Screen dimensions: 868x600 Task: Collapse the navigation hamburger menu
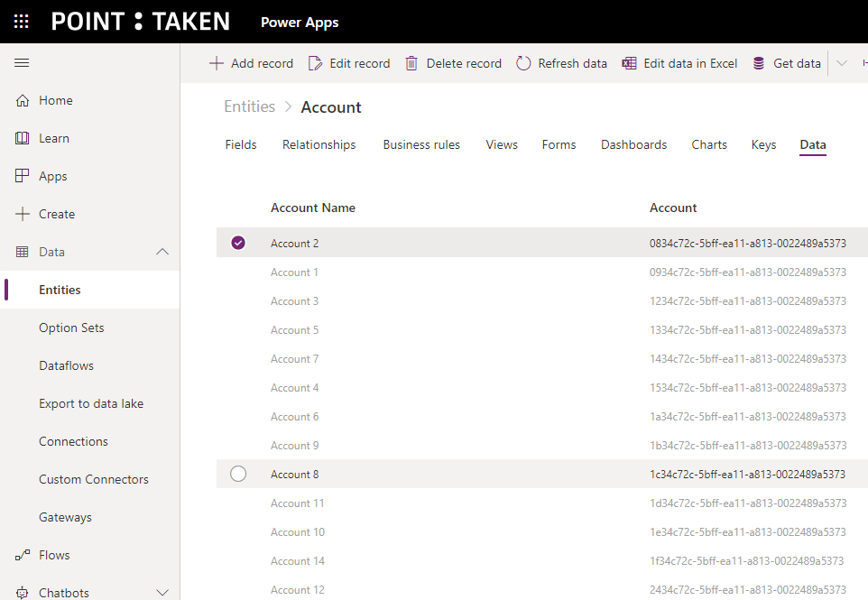(22, 63)
